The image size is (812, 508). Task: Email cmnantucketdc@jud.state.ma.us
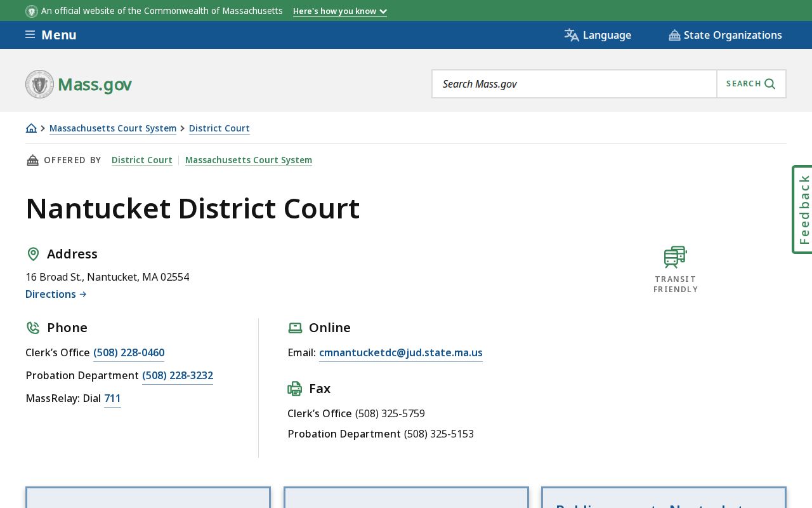click(401, 352)
